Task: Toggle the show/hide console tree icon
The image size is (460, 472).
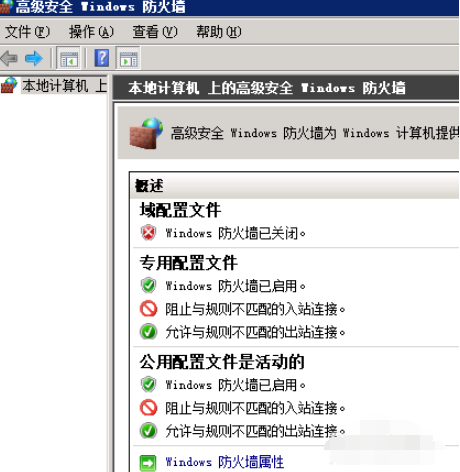Action: 69,58
